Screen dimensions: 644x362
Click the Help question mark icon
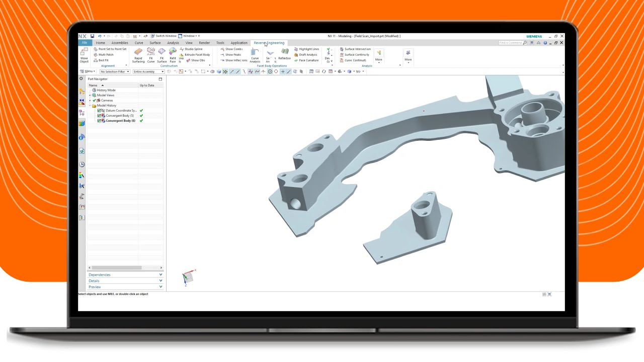coord(545,43)
